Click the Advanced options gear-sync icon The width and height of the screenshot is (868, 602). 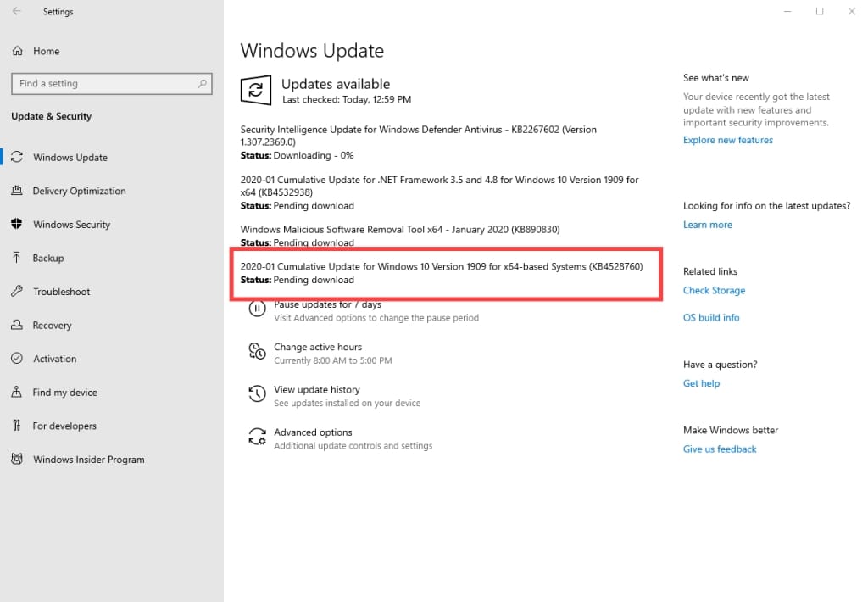coord(257,437)
